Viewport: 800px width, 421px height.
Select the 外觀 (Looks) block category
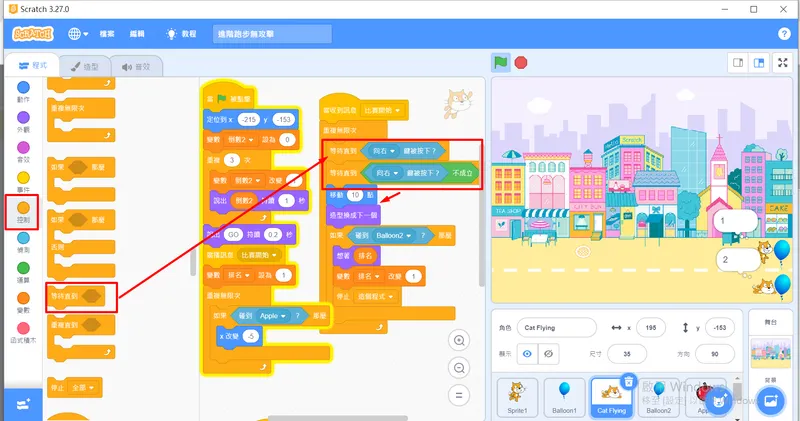tap(23, 122)
